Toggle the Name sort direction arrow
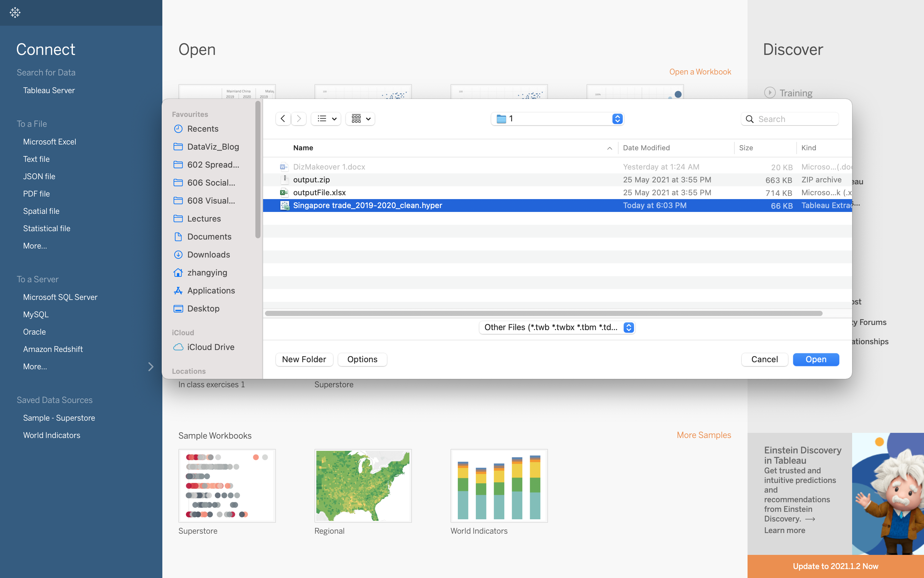924x578 pixels. [610, 148]
